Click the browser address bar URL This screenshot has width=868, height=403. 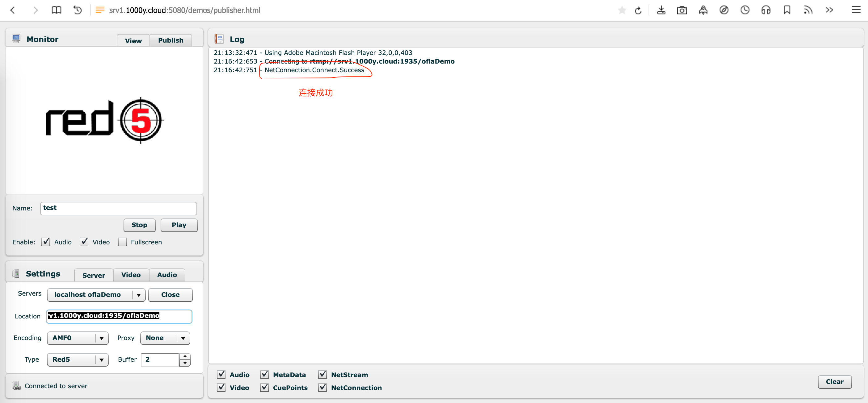(x=185, y=10)
